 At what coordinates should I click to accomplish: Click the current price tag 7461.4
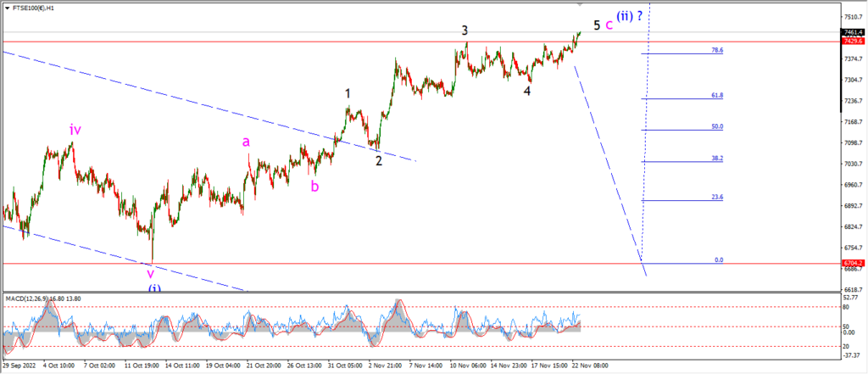coord(853,32)
